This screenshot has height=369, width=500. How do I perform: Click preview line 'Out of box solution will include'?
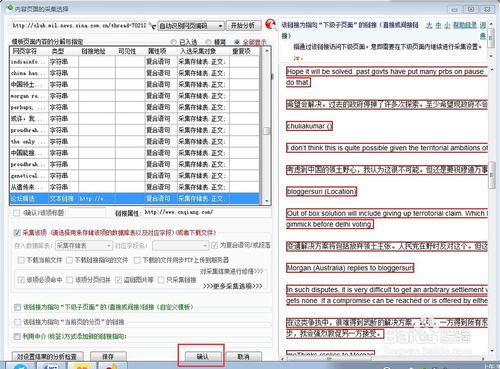(387, 213)
